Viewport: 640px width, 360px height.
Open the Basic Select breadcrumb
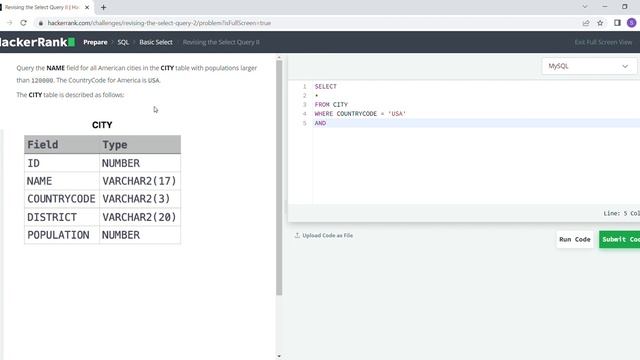point(156,42)
